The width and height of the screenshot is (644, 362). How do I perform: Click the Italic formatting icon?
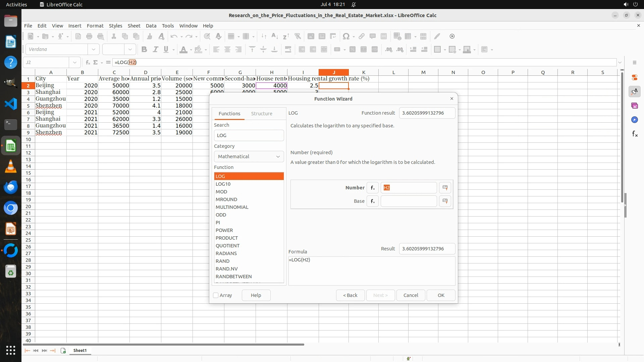[155, 50]
